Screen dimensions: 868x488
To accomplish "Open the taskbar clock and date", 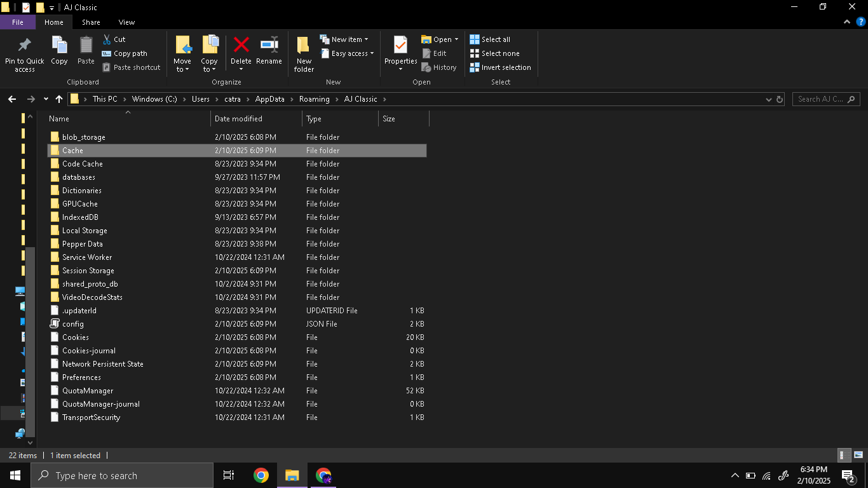I will (814, 475).
